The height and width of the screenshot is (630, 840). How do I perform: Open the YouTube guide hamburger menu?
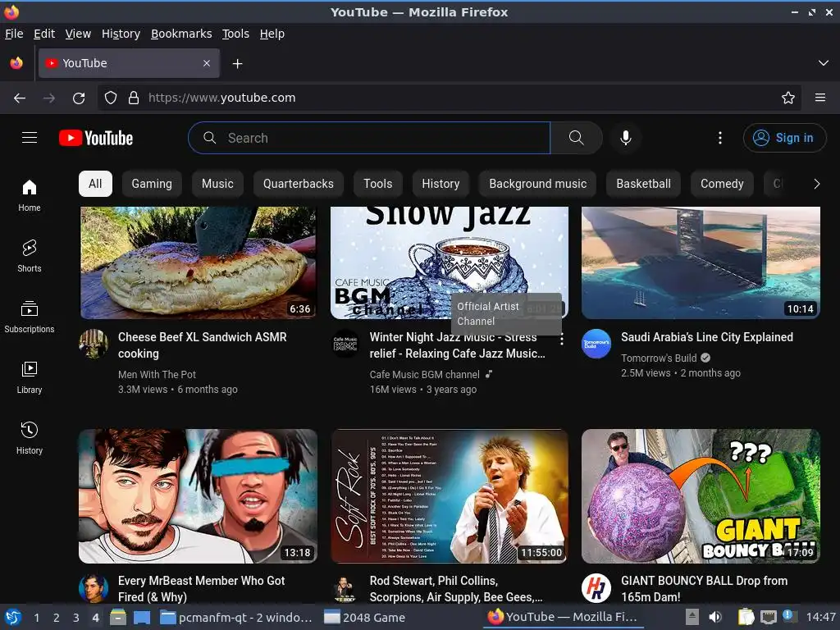point(30,138)
